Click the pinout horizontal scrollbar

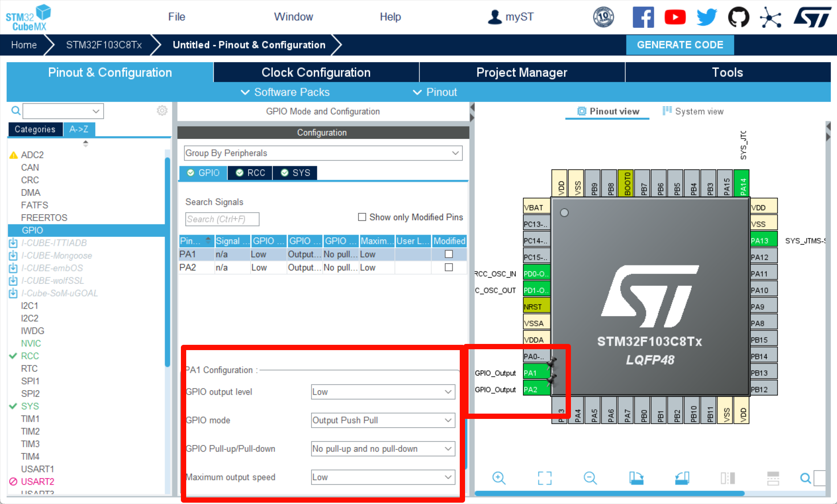(x=609, y=493)
